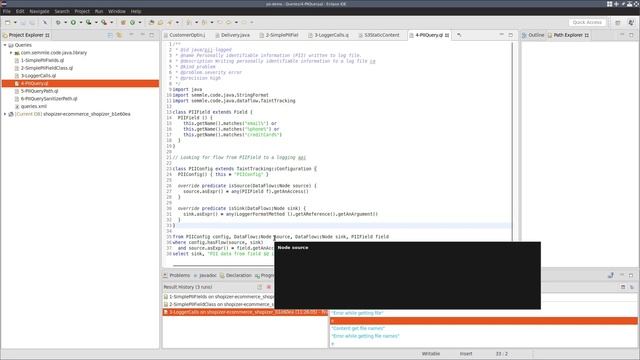Click the Debug bug icon in toolbar
Viewport: 640px width, 360px height.
(58, 22)
